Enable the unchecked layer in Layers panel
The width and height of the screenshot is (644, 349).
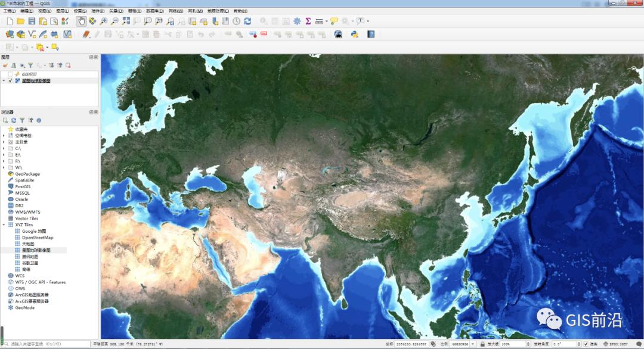pos(10,74)
